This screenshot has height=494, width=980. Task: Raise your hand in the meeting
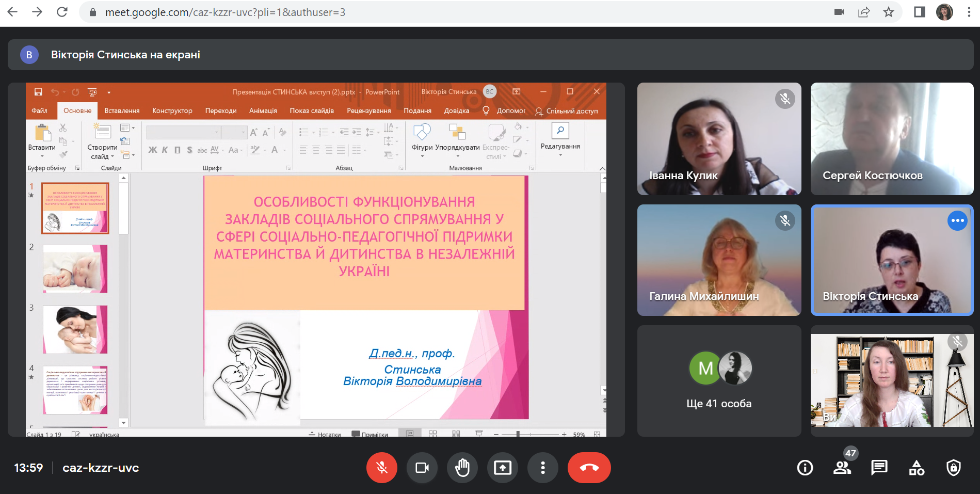[x=462, y=468]
